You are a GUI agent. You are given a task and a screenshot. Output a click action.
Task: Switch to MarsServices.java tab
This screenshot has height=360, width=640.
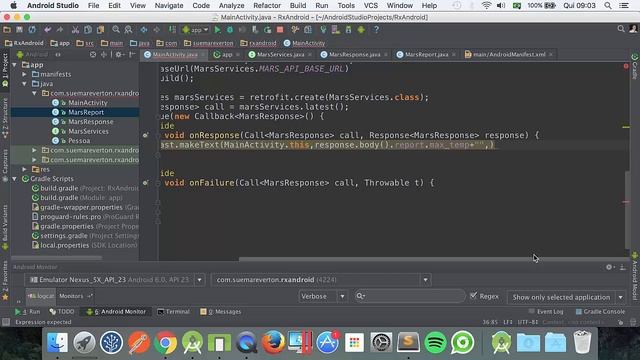280,54
